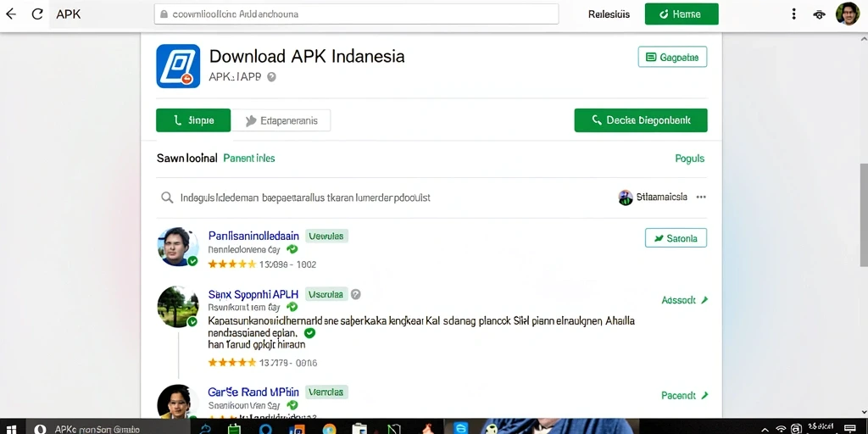Screen dimensions: 868x434
Task: Focus the browser address bar
Action: 357,14
